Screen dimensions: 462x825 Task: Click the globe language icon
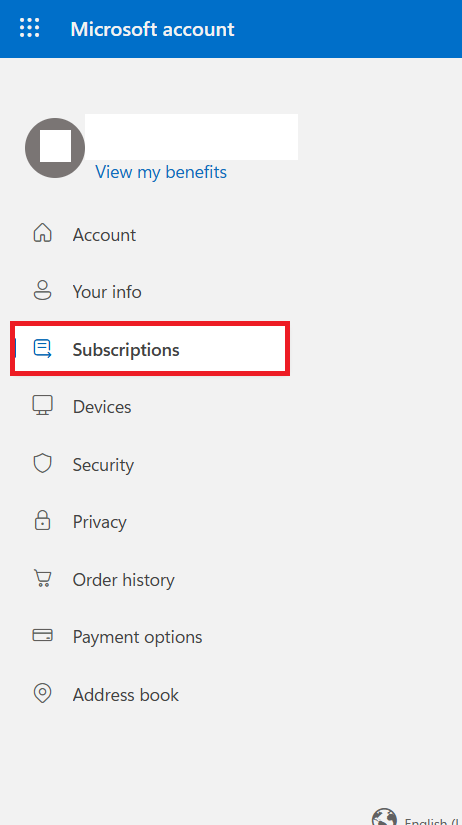click(385, 817)
